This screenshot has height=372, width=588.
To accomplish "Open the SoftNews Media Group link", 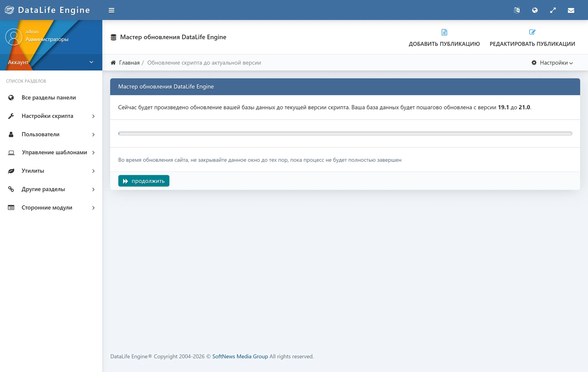I will [240, 357].
